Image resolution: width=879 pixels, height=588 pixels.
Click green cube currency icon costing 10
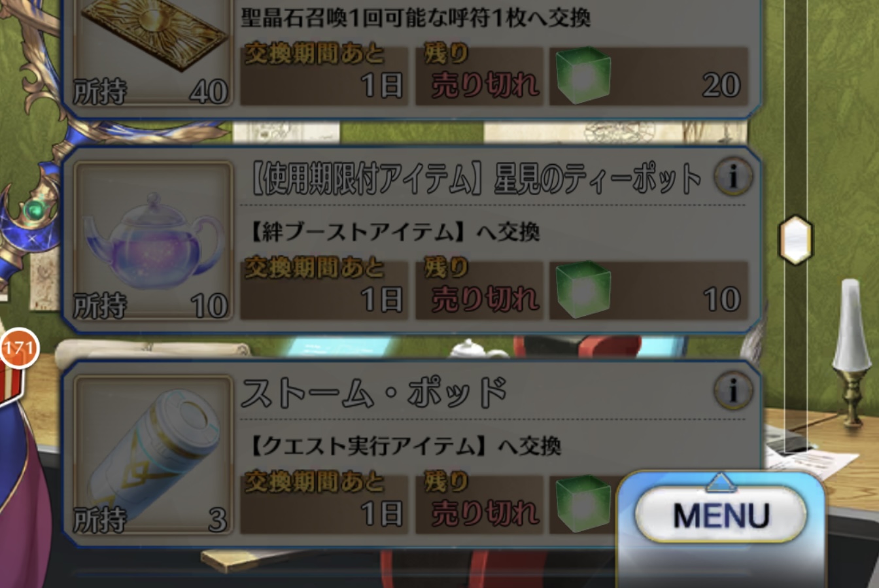[583, 290]
